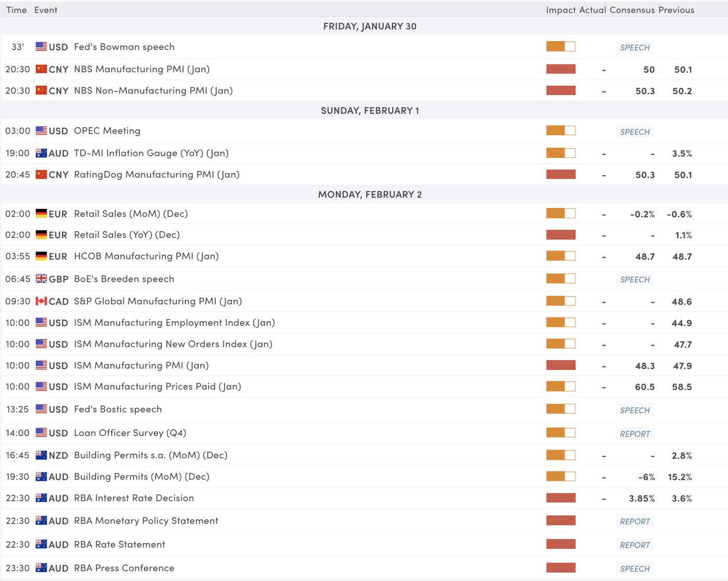Click the REPORT tag for RBA Rate Statement
This screenshot has height=581, width=728.
click(635, 545)
